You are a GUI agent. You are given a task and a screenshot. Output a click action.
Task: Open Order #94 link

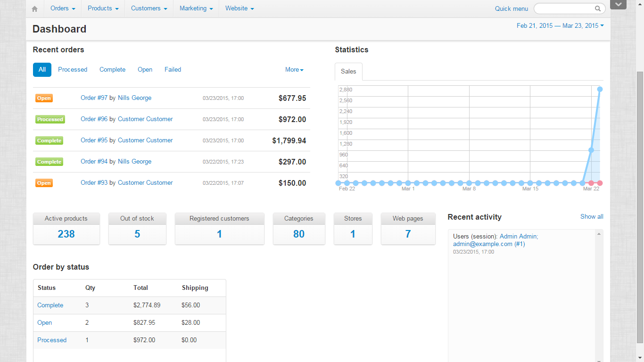[94, 162]
